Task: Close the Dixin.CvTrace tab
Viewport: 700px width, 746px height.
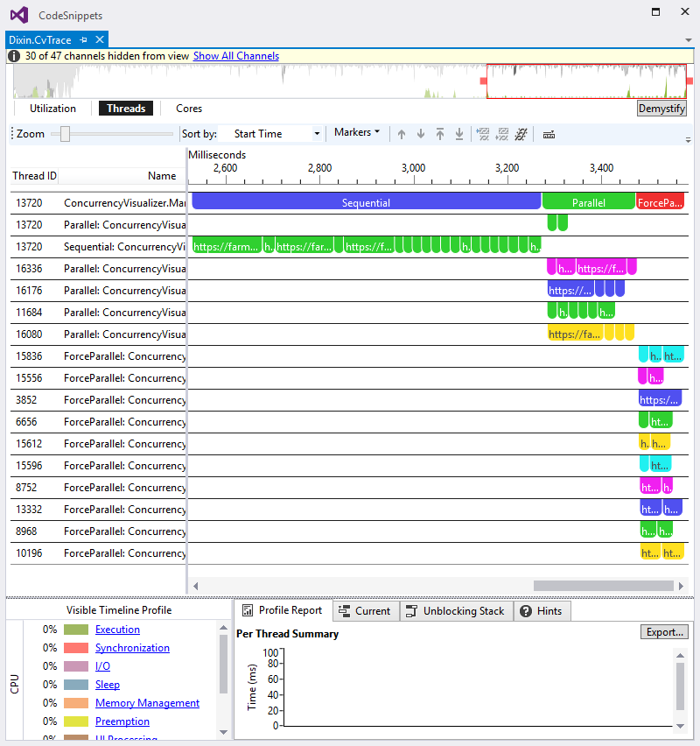Action: (100, 39)
